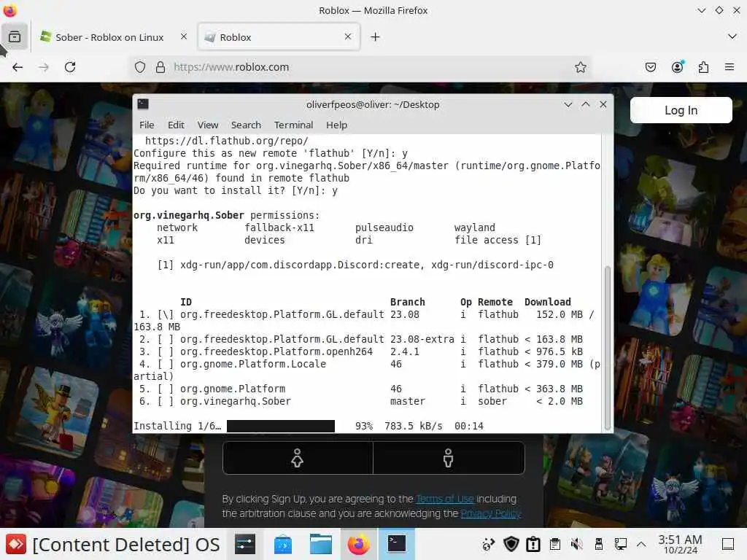Click the https://dl.flathub.org/repo/ text
Viewport: 747px width, 560px height.
[227, 141]
